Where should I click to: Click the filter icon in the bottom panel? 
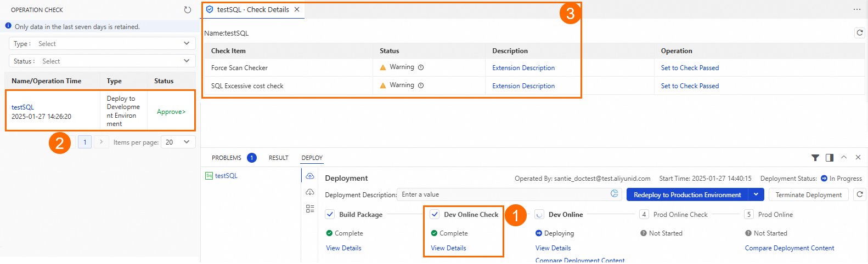tap(815, 158)
